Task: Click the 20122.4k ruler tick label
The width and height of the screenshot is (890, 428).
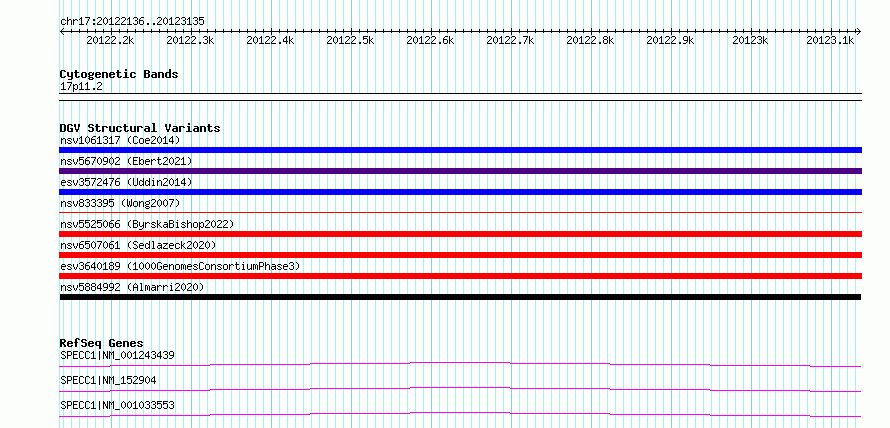Action: [270, 40]
